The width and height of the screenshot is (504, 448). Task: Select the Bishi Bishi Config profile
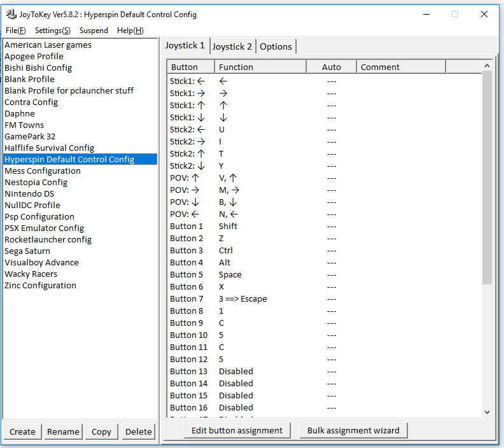(x=80, y=68)
